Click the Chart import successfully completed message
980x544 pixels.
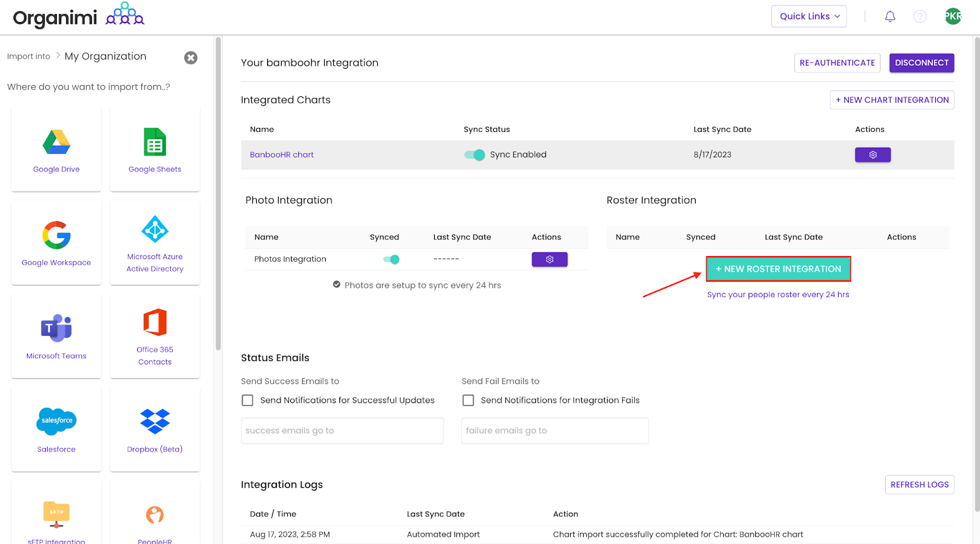pos(678,534)
